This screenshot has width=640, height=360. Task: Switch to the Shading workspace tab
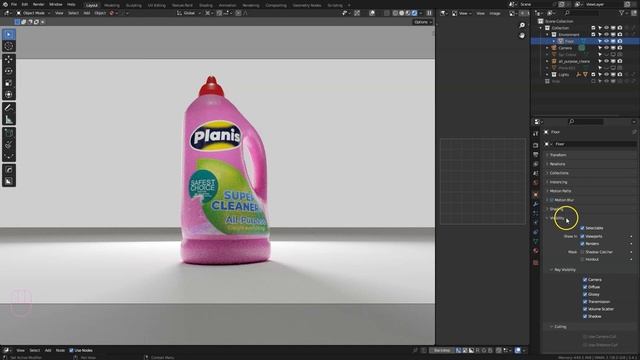click(206, 5)
